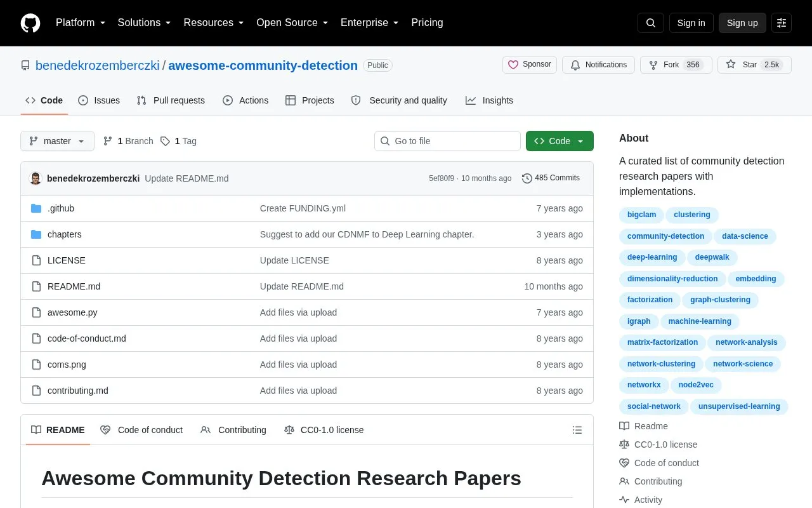Click the GitHub logo icon
The width and height of the screenshot is (812, 508).
(x=30, y=23)
